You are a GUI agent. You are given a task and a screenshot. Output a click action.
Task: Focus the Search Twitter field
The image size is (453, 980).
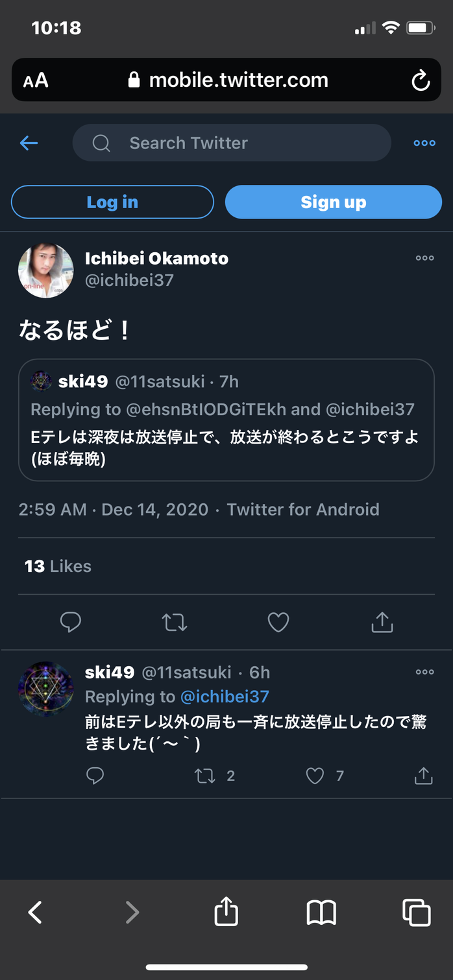232,143
